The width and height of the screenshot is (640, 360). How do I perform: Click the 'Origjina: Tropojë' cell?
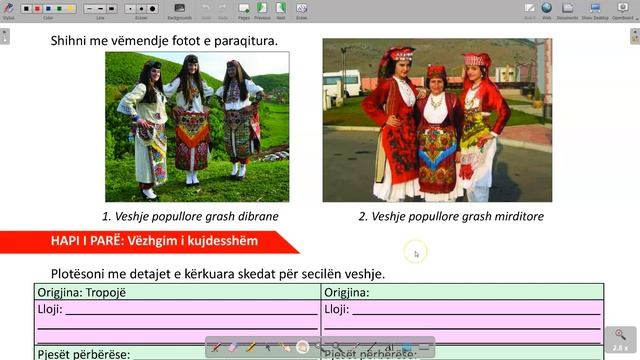click(x=177, y=292)
